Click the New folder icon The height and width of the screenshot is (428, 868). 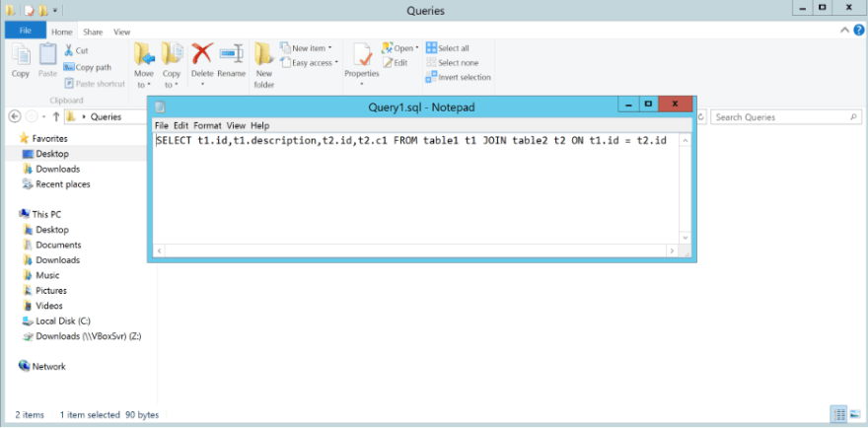[264, 54]
